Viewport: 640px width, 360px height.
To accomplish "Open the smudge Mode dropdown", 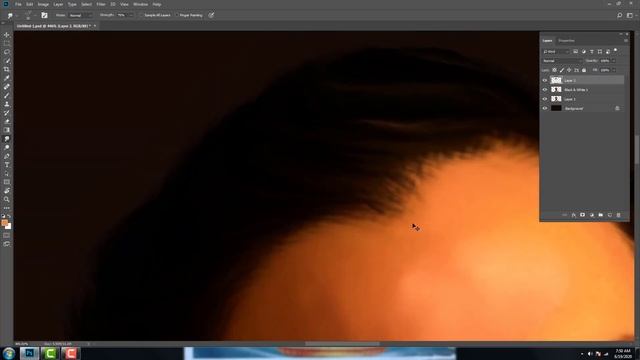I will pos(80,15).
